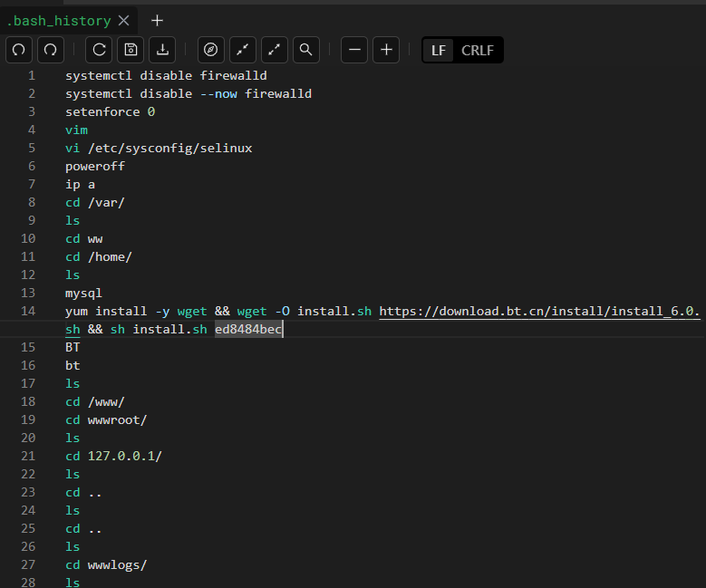Viewport: 706px width, 588px height.
Task: Click line number 14 in the gutter
Action: click(28, 311)
